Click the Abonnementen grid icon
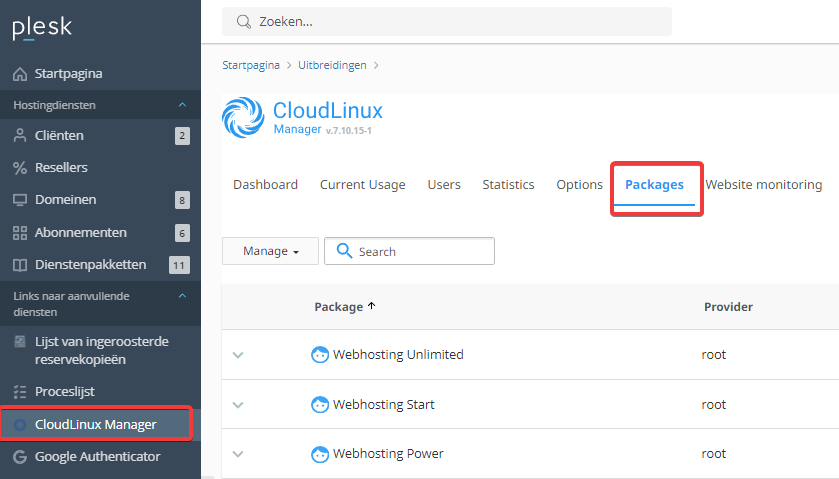Viewport: 839px width, 479px height. point(20,233)
